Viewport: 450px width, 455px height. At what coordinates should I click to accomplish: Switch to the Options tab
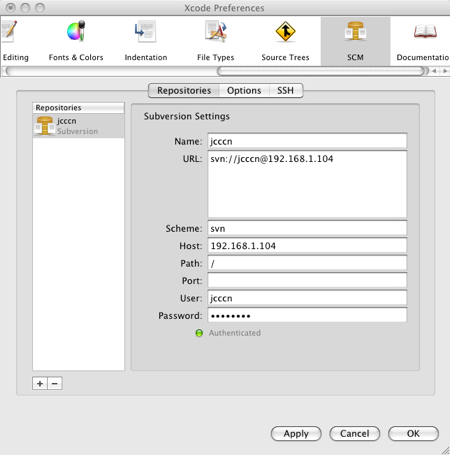[x=244, y=91]
